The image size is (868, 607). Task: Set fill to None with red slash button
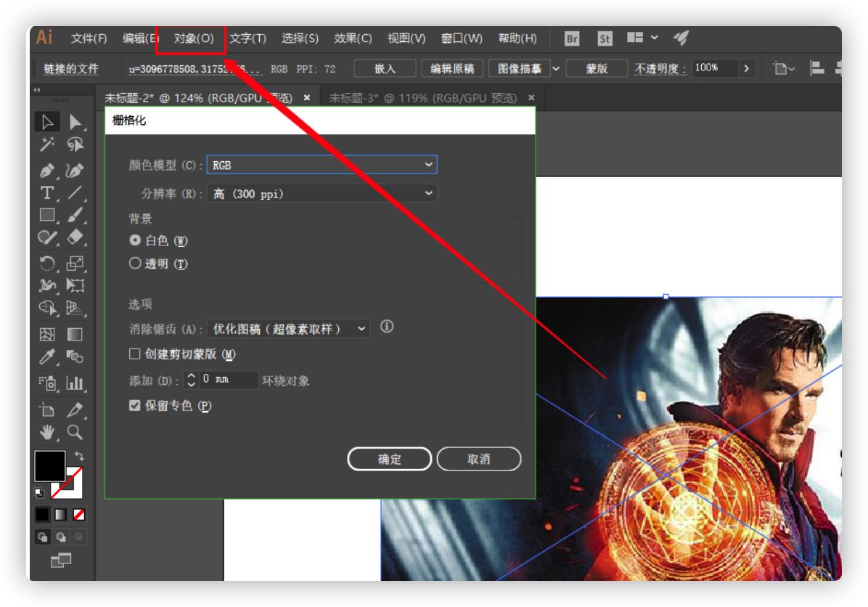(79, 515)
